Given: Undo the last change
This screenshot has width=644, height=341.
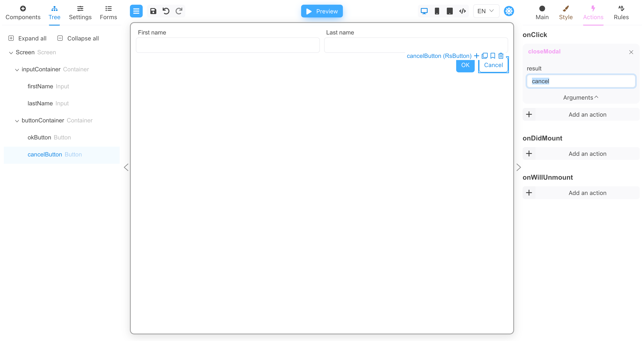Looking at the screenshot, I should (166, 11).
